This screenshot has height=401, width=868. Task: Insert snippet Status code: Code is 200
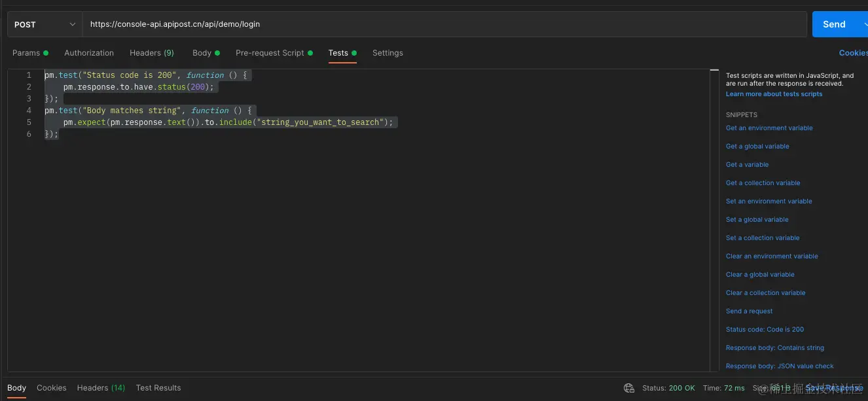(765, 330)
